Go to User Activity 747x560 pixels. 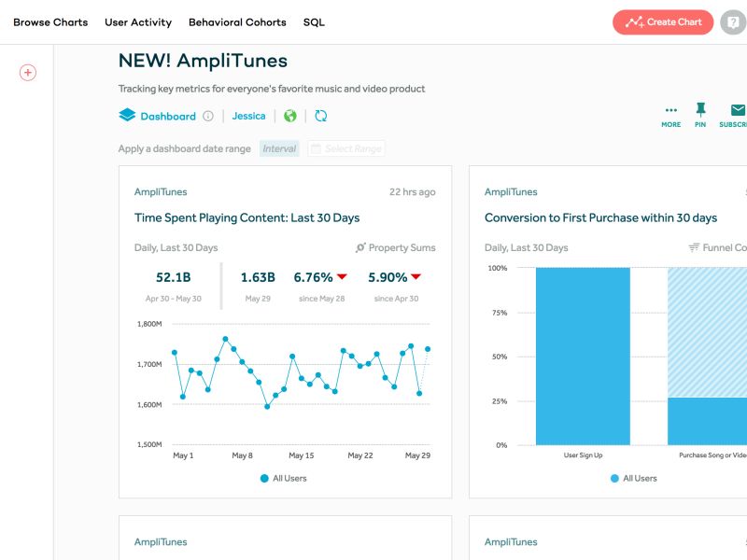coord(138,22)
